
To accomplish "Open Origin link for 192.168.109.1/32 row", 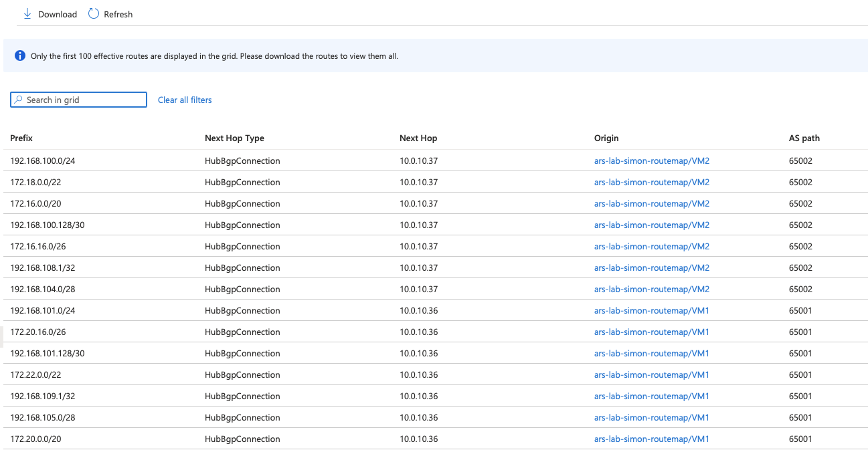I will (x=652, y=396).
